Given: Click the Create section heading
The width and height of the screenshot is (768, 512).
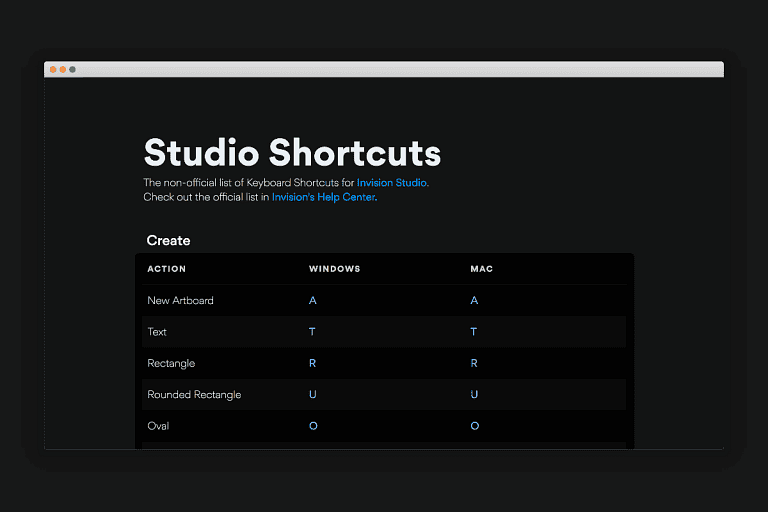Looking at the screenshot, I should [168, 240].
